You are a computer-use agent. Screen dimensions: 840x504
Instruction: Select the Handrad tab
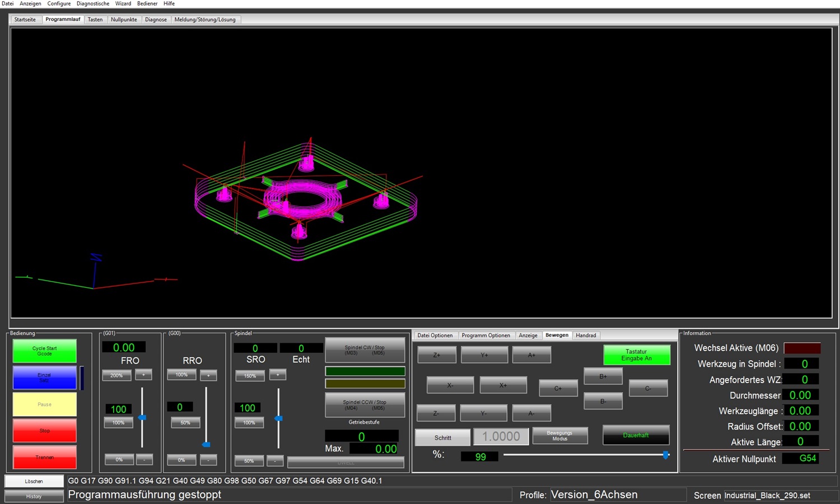point(586,335)
